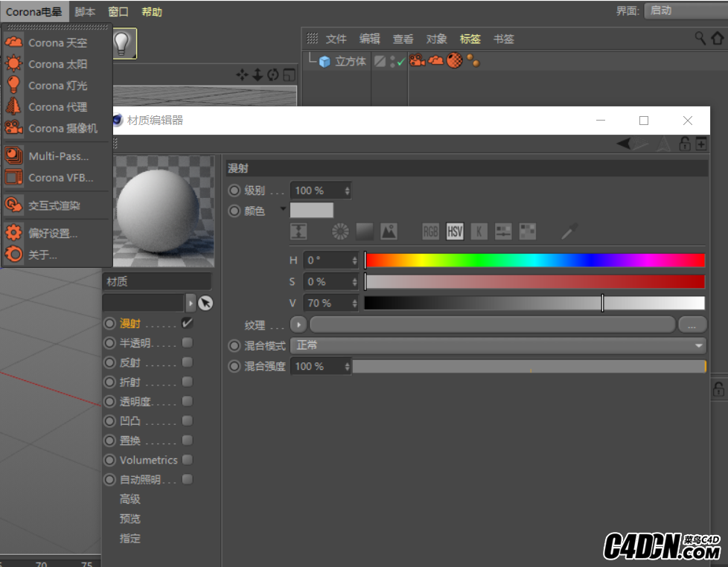Choose Corona 代理 proxy entry
728x567 pixels.
click(x=57, y=106)
